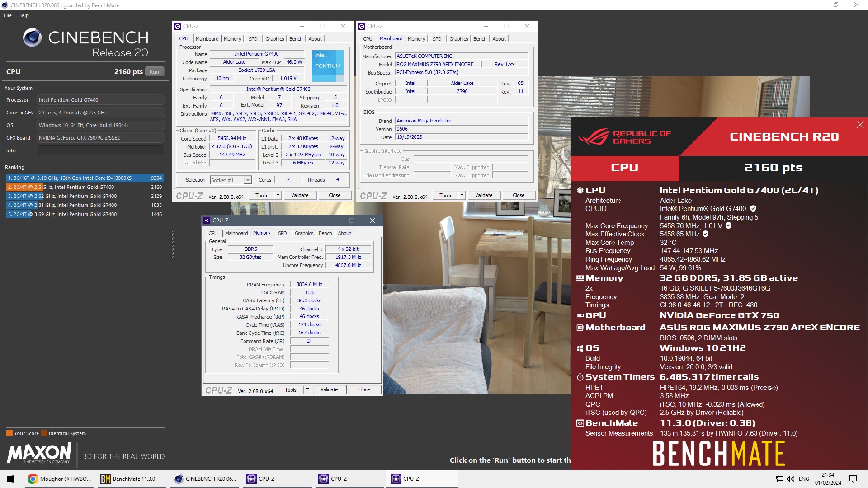
Task: Open the network tray icon
Action: (x=779, y=479)
